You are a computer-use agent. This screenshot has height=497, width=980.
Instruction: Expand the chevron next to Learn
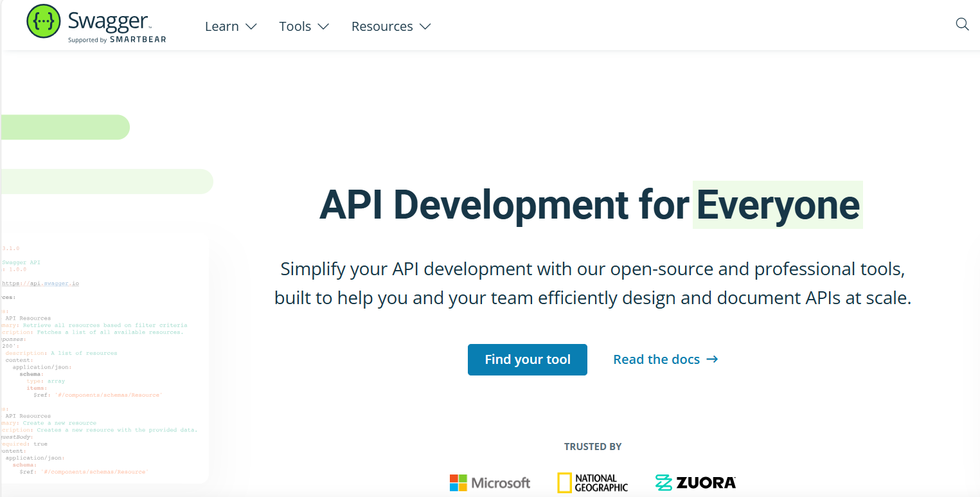point(251,26)
